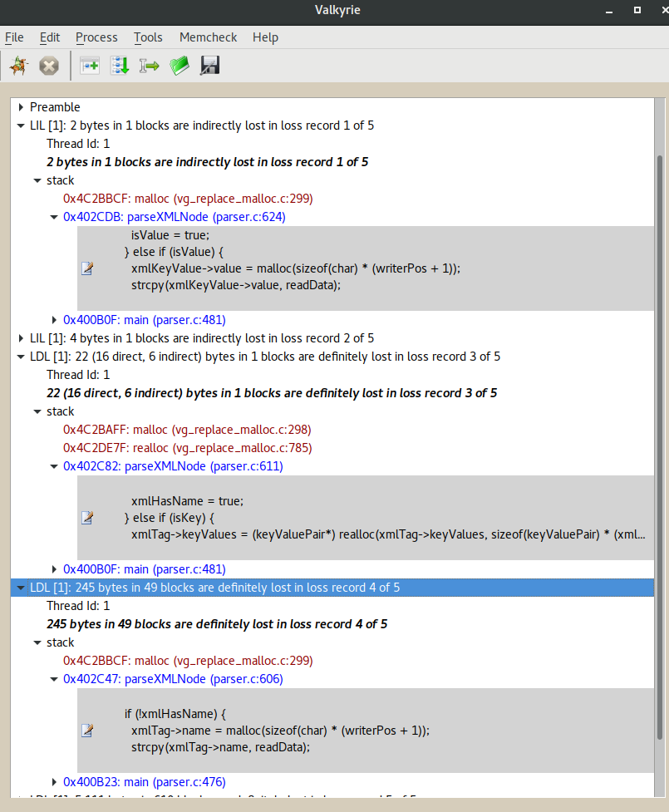Click the green arrow source icon
Viewport: 669px width, 812px height.
pyautogui.click(x=149, y=66)
